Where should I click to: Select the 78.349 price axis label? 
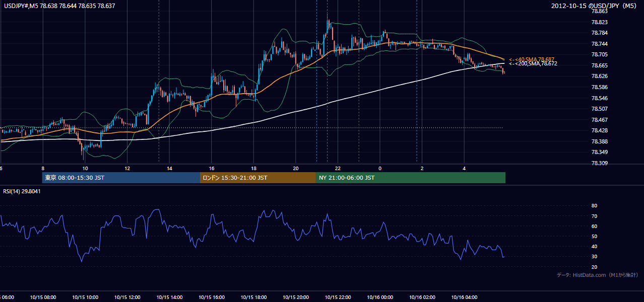point(600,152)
